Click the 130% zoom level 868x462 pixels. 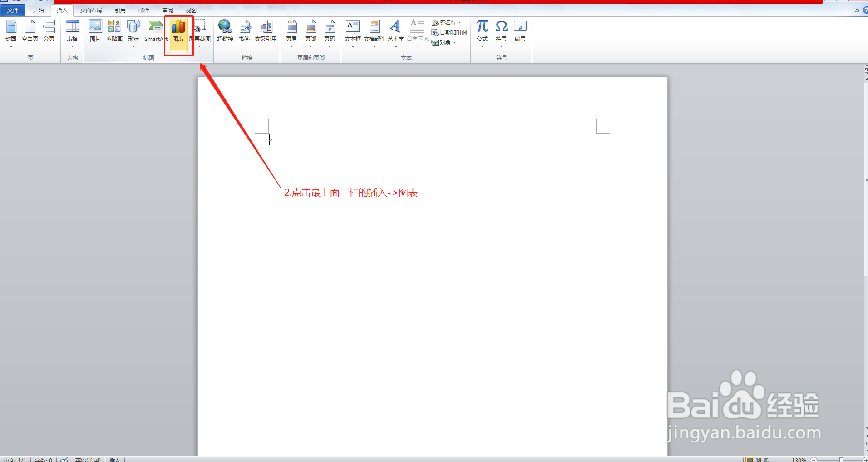point(799,460)
